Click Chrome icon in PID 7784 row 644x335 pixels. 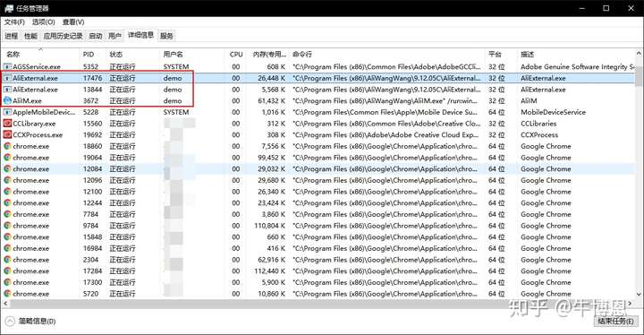coord(7,214)
